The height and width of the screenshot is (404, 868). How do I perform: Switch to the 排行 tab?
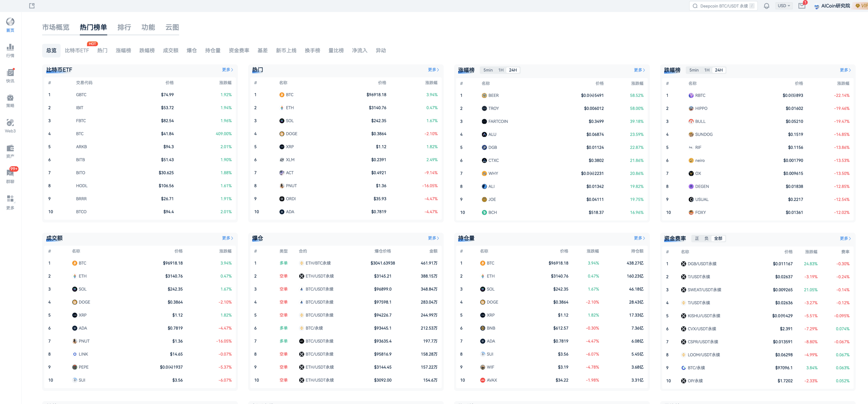pyautogui.click(x=124, y=27)
